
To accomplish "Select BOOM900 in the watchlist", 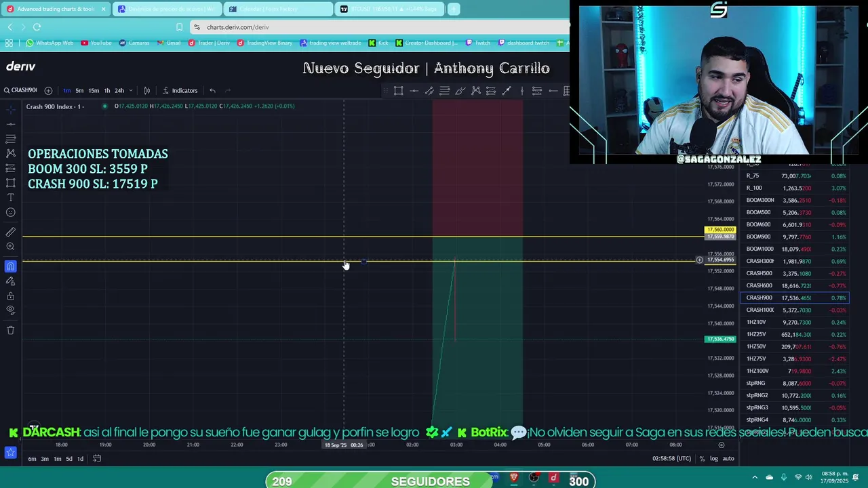I will pos(793,237).
